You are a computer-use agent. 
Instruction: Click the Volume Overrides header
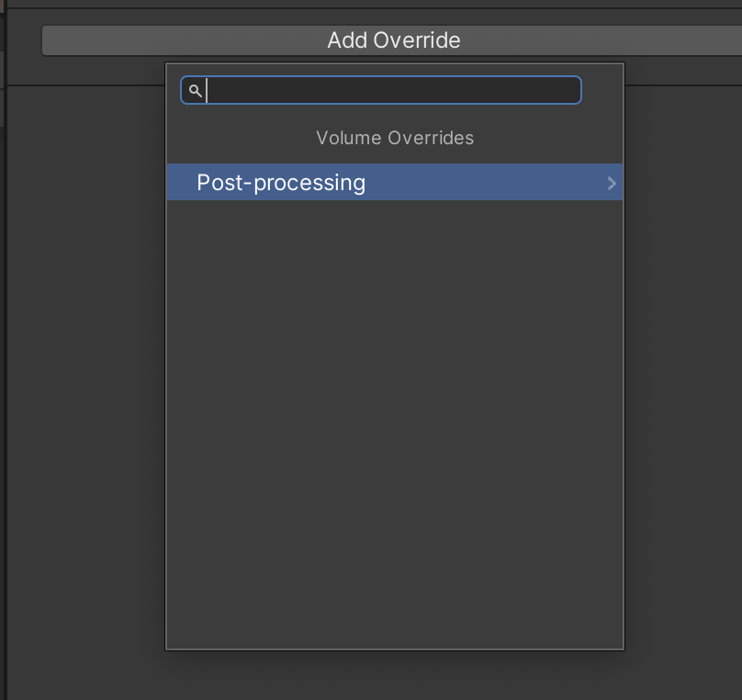point(394,138)
